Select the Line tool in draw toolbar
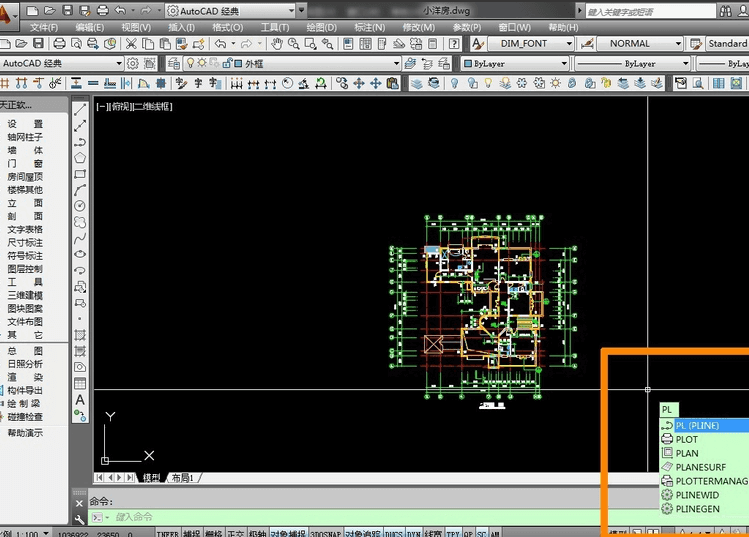 click(80, 109)
